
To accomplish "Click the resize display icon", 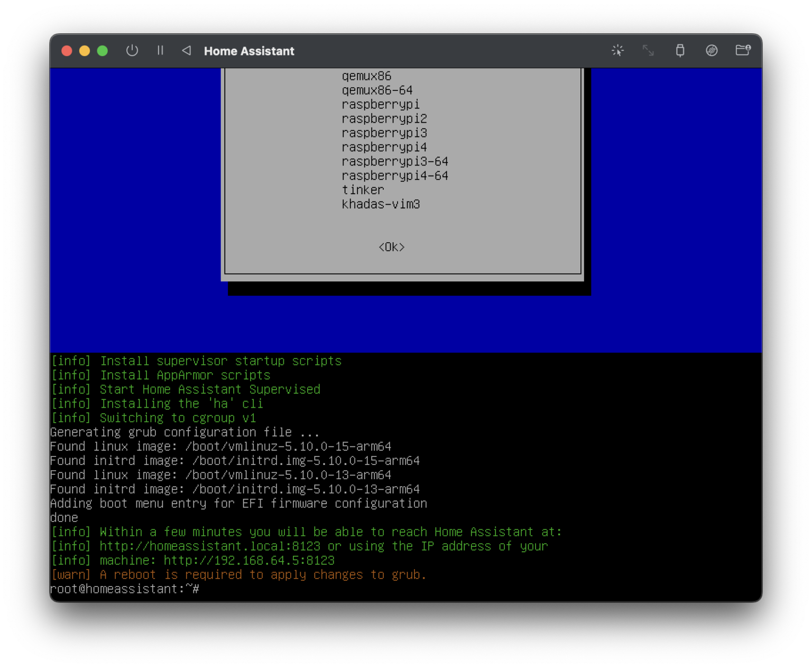I will click(x=649, y=51).
